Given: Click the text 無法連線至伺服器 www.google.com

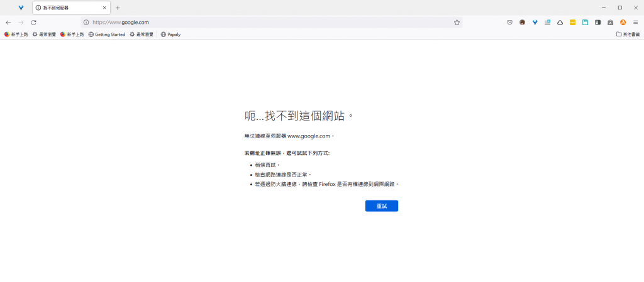Looking at the screenshot, I should pos(289,136).
